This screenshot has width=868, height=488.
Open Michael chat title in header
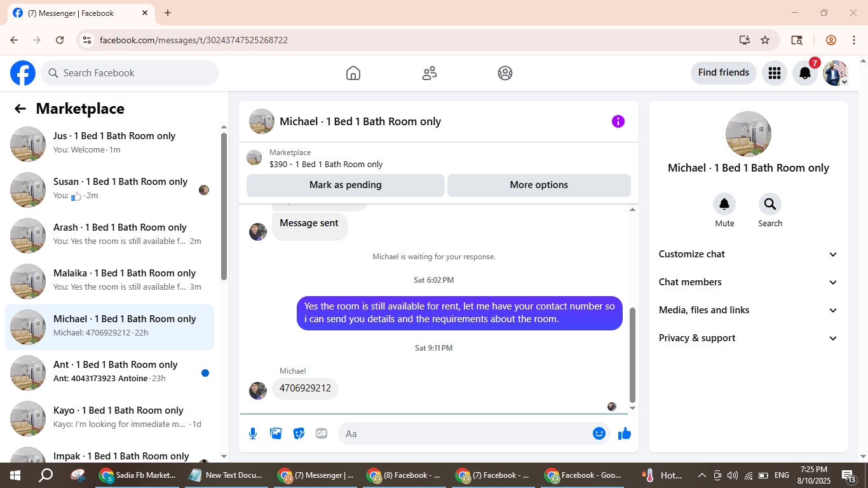coord(360,121)
